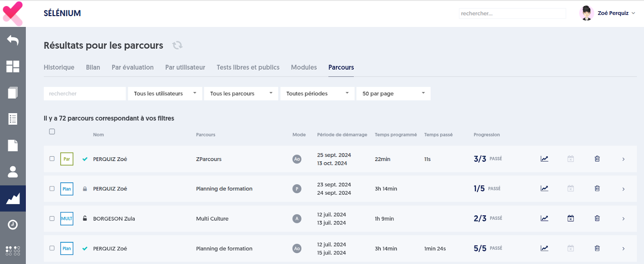Click the rechercher filter field above the table
The image size is (644, 264).
tap(85, 93)
